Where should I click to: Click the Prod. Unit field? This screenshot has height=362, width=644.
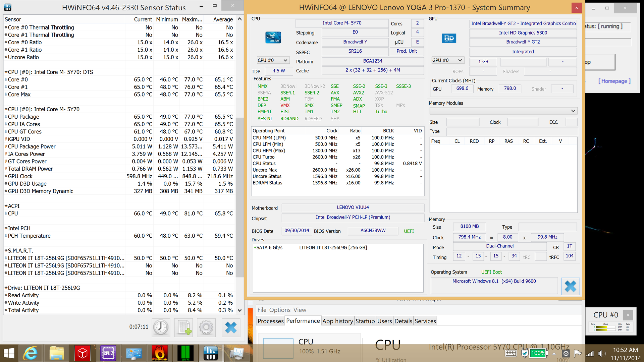tap(407, 51)
